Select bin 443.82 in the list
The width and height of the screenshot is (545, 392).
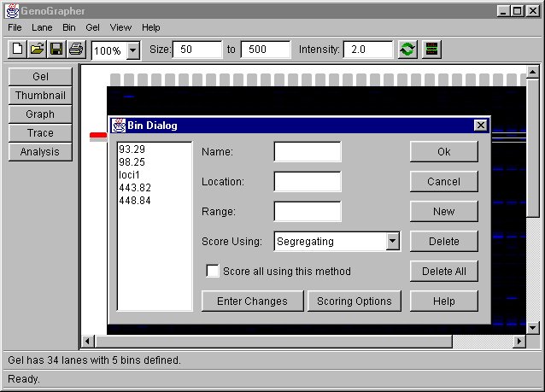pos(135,187)
